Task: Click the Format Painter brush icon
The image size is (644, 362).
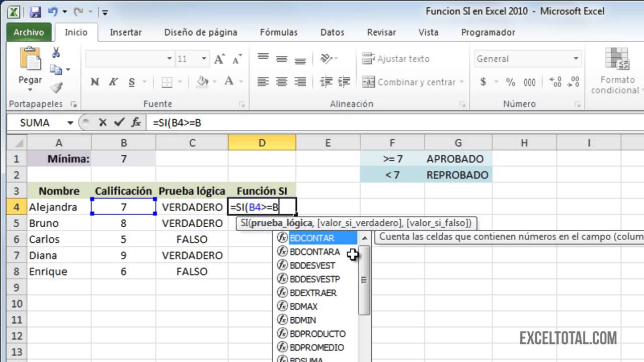Action: [56, 88]
